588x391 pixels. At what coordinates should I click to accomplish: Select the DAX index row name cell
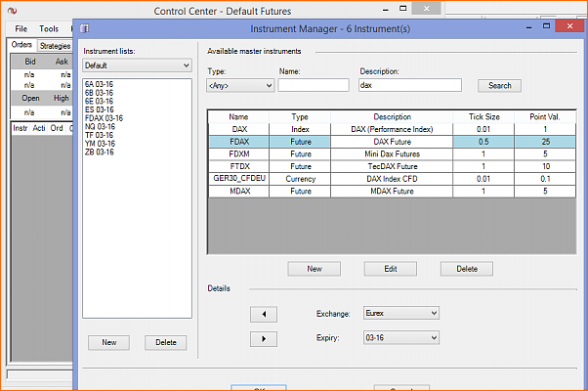[x=239, y=129]
